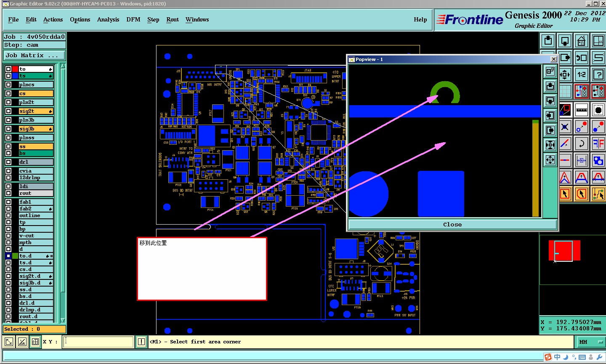Select the rotate arrow tool icon
Image resolution: width=606 pixels, height=364 pixels.
(x=581, y=143)
